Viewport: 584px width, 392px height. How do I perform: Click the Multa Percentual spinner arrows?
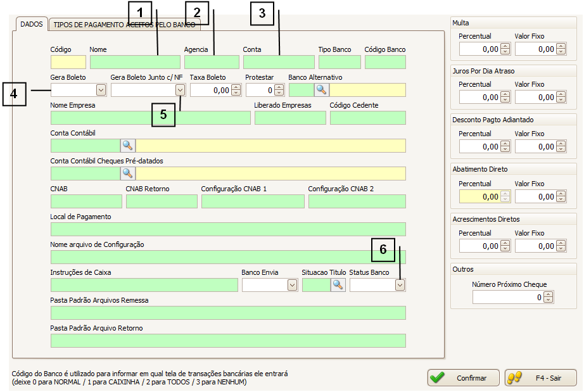[505, 49]
